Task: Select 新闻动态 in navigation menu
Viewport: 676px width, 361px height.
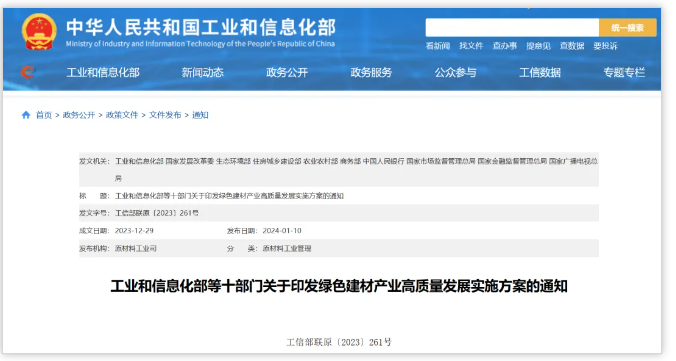Action: [x=203, y=72]
